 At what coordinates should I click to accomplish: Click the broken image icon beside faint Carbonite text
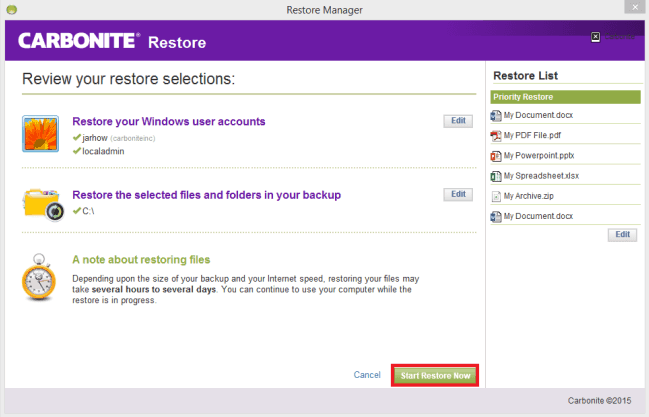[595, 37]
